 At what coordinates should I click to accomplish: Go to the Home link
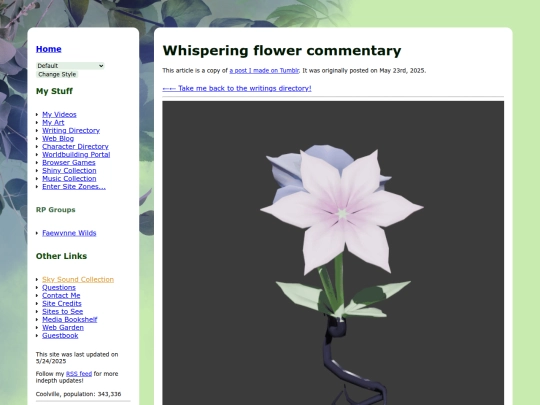point(49,49)
